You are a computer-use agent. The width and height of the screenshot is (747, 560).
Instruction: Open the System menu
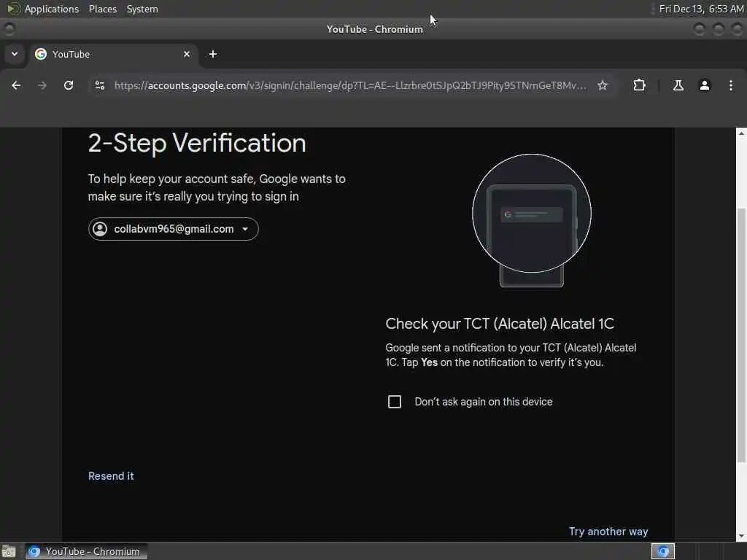pos(142,9)
